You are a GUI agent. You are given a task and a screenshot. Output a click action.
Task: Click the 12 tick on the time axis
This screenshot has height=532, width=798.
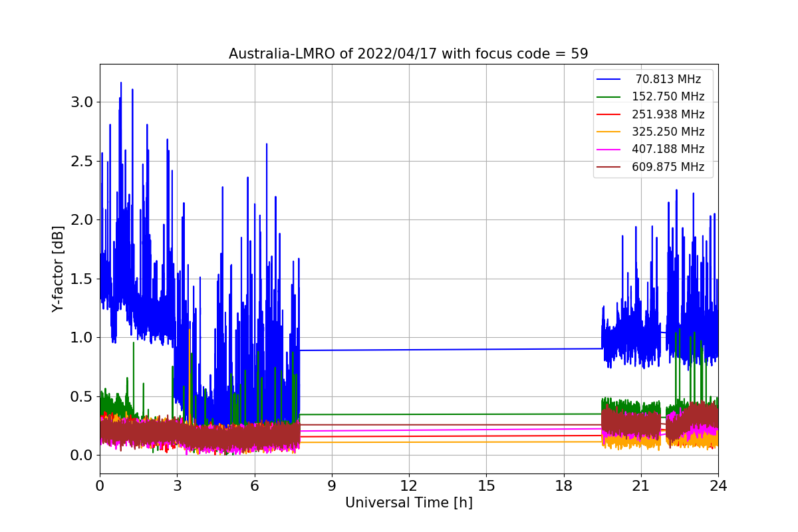tap(409, 485)
